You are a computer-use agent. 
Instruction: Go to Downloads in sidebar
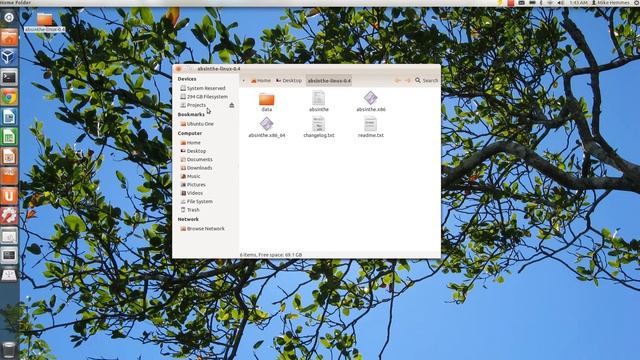pos(196,168)
